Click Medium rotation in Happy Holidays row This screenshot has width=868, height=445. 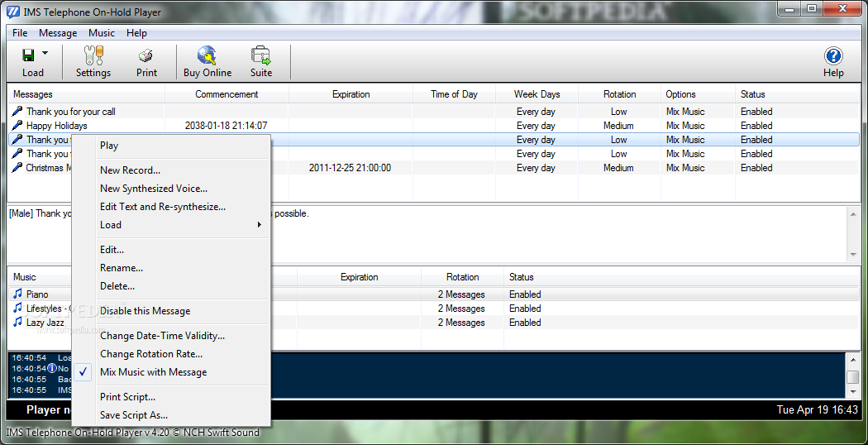coord(618,126)
